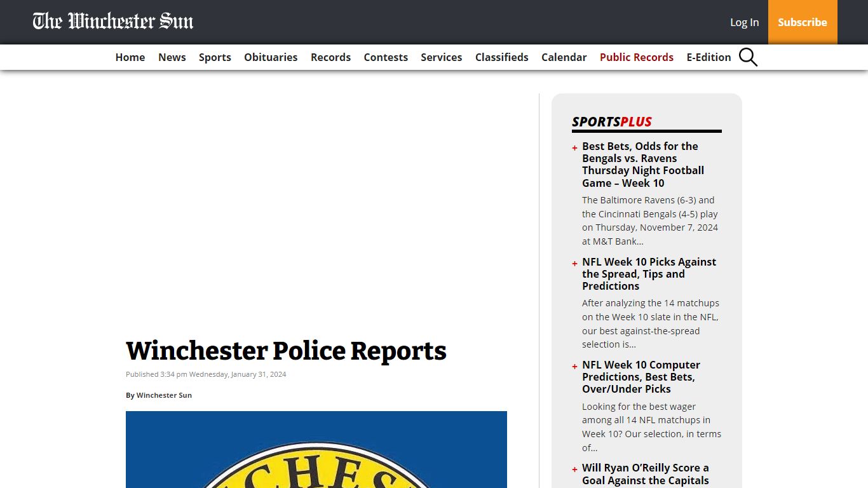Image resolution: width=868 pixels, height=488 pixels.
Task: Click the plus bullet beside Bengals vs. Ravens article
Action: click(574, 148)
